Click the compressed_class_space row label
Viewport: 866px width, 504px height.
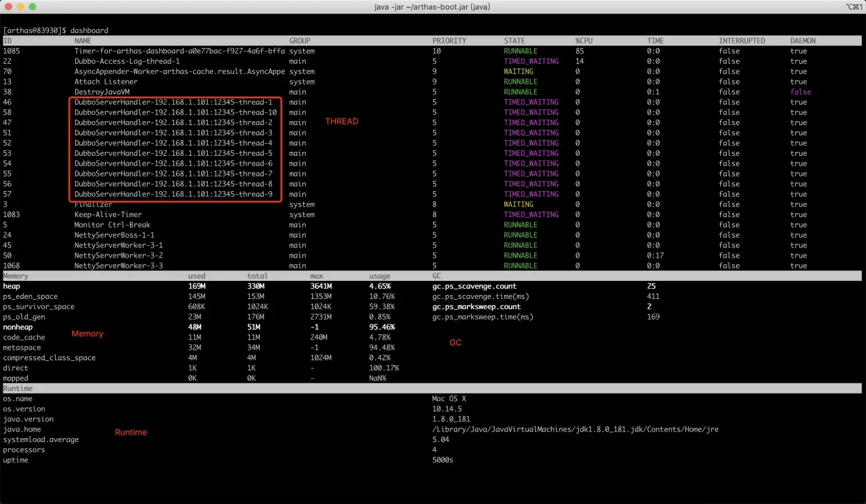click(x=49, y=358)
